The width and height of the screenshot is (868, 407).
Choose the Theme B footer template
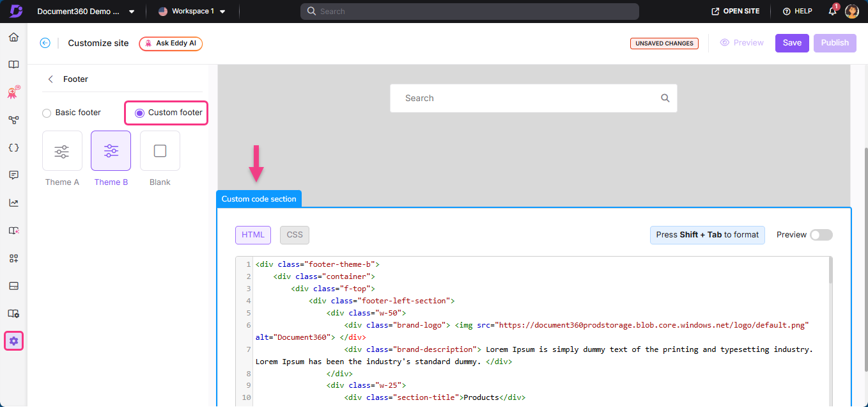(111, 151)
